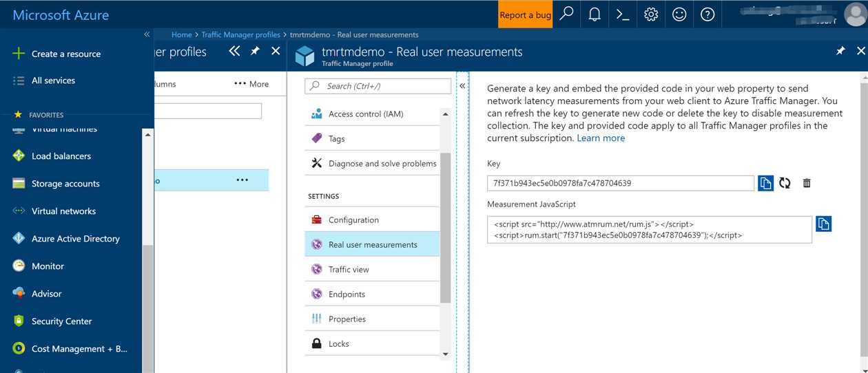
Task: Open Configuration settings
Action: 372,220
